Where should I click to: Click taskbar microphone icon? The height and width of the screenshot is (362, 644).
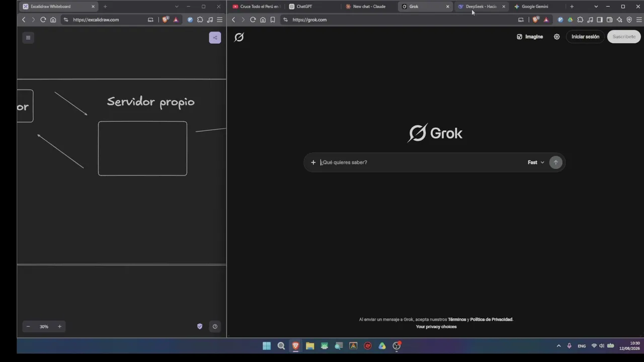click(569, 346)
